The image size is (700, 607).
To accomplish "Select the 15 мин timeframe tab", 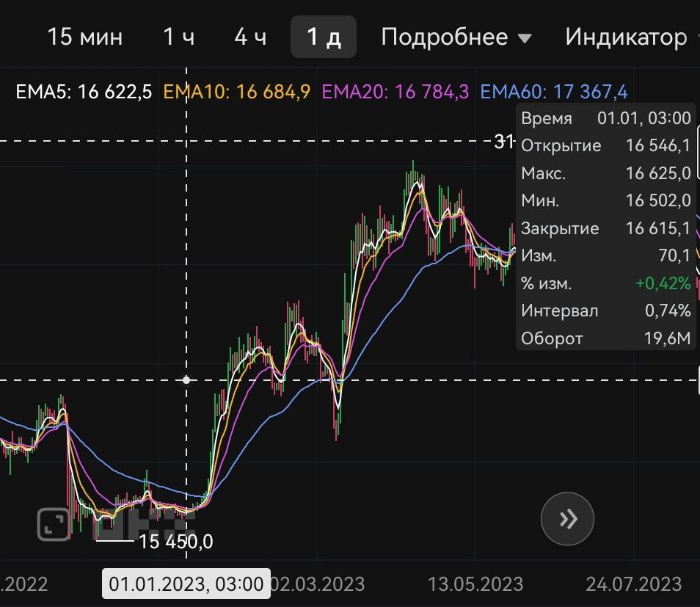I will tap(85, 37).
